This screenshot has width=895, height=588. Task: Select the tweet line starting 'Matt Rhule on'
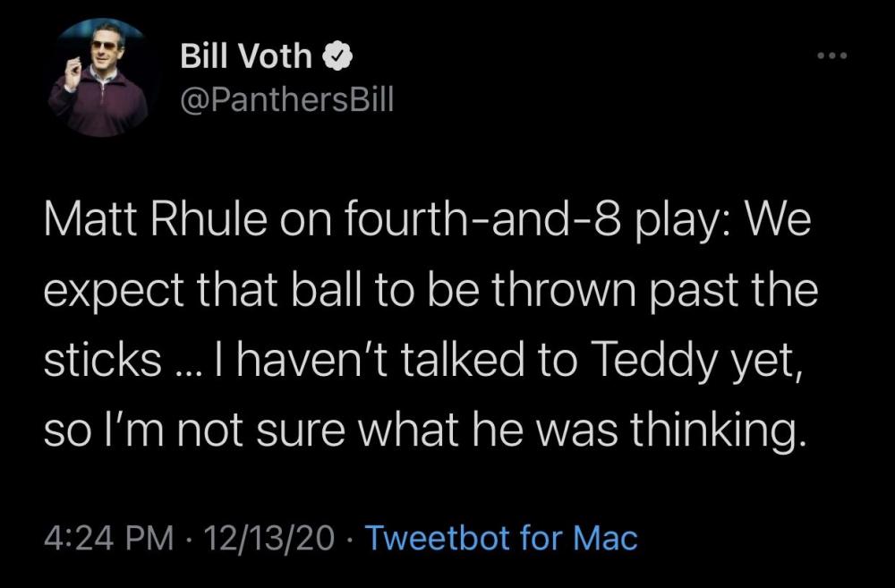point(427,221)
